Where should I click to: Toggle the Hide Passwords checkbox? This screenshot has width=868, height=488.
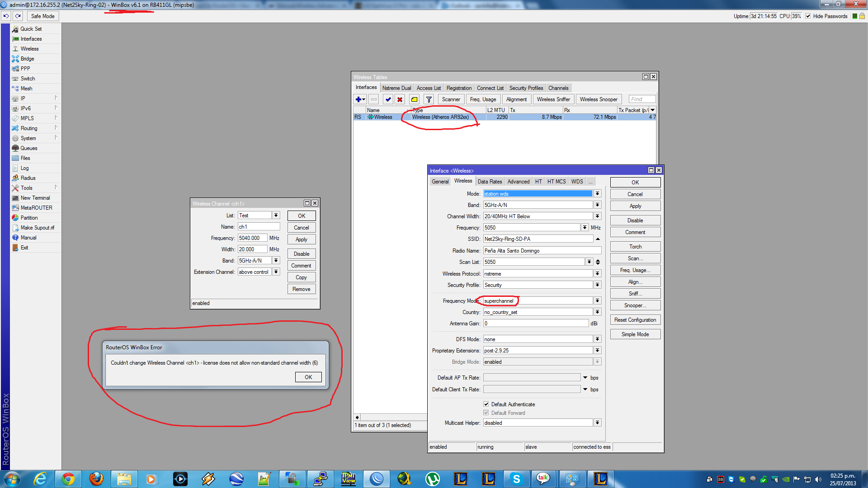[x=808, y=16]
